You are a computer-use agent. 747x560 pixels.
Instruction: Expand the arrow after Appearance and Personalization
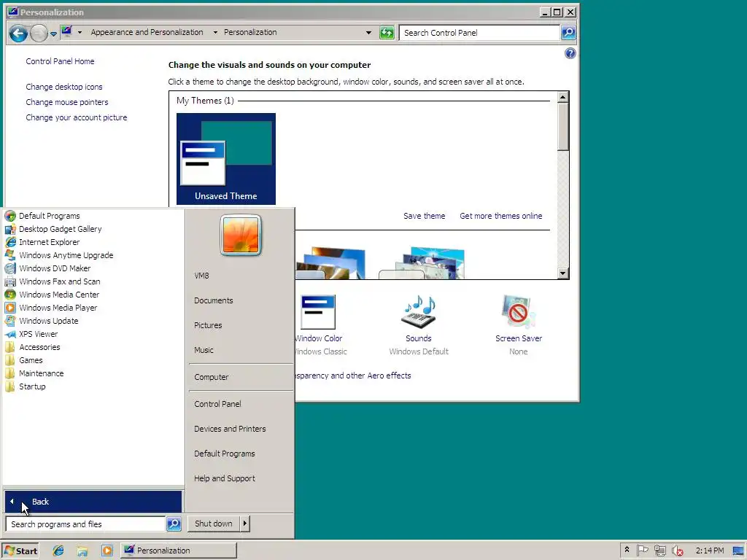tap(215, 32)
